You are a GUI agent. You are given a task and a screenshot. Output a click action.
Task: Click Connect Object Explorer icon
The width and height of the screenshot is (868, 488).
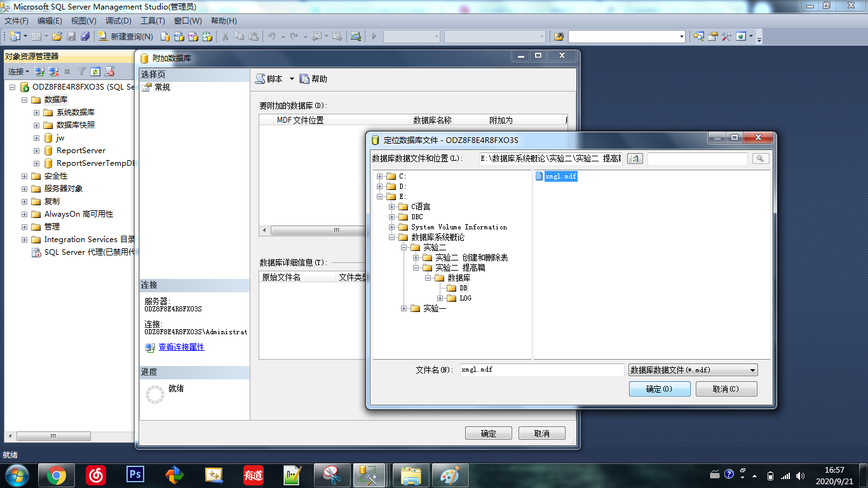pyautogui.click(x=39, y=72)
